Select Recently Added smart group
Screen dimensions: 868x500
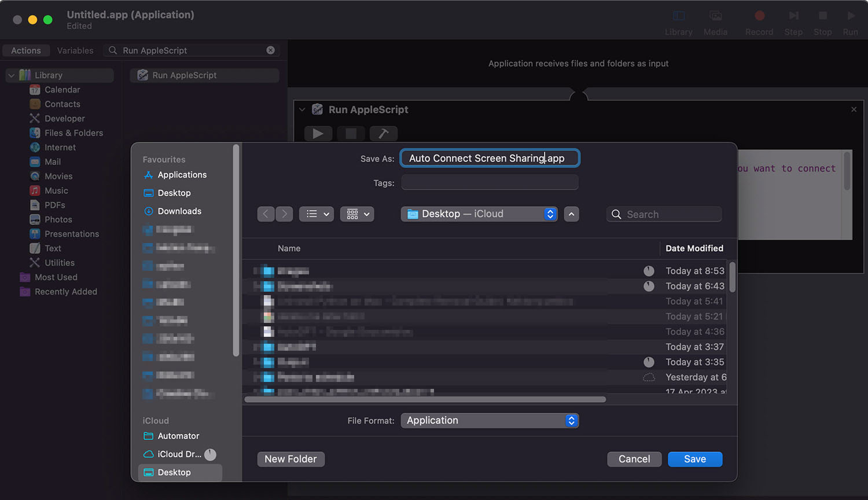(x=65, y=292)
